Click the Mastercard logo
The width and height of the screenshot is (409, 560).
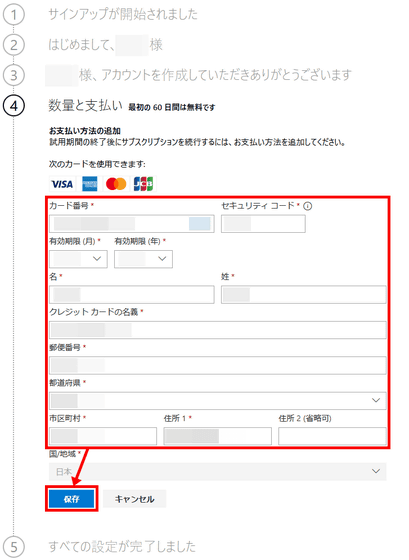[116, 184]
